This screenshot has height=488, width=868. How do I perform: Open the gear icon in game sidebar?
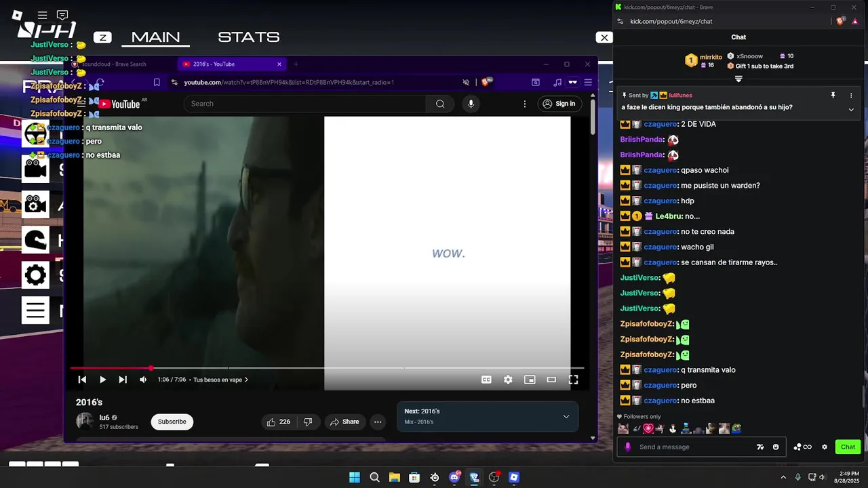35,274
